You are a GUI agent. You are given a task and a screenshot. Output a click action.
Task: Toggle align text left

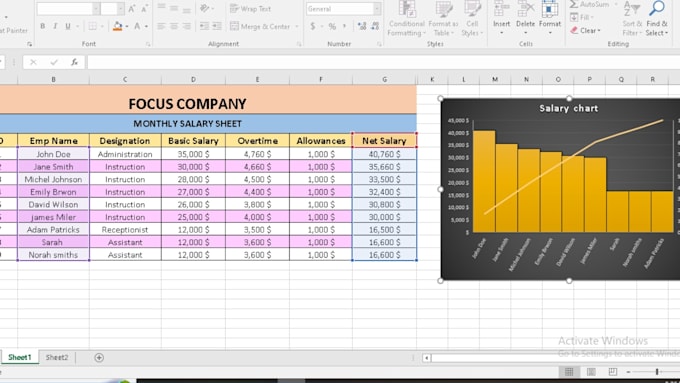(161, 26)
